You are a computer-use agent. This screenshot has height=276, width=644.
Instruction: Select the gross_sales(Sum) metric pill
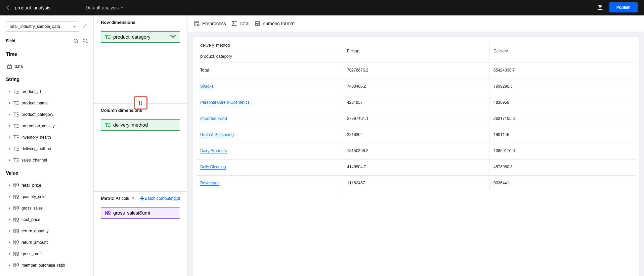[x=140, y=213]
